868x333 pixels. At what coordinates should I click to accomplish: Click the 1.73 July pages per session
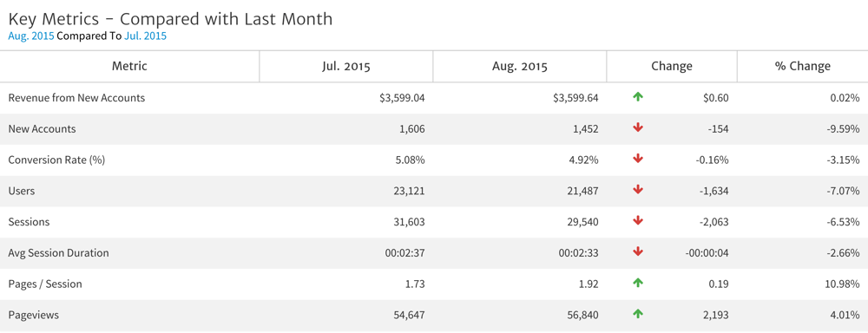[416, 284]
